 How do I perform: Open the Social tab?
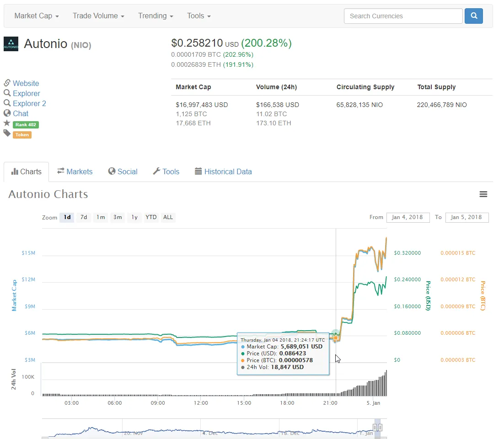[123, 171]
